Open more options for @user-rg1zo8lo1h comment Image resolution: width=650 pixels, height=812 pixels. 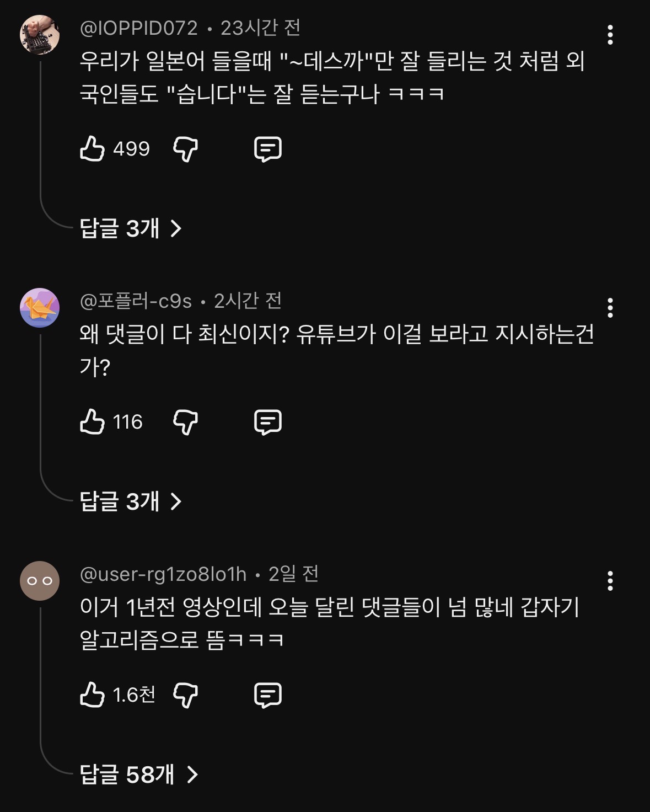coord(610,581)
